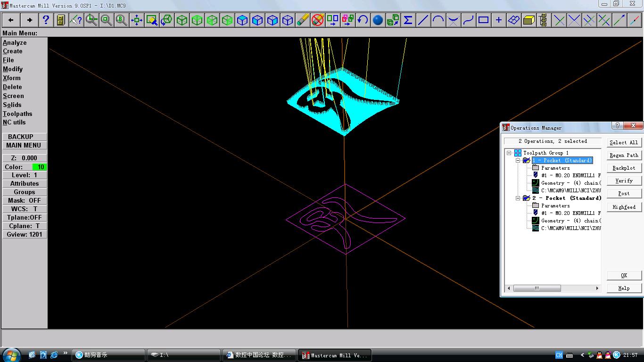Click the forward arrow toolbar icon

point(30,20)
